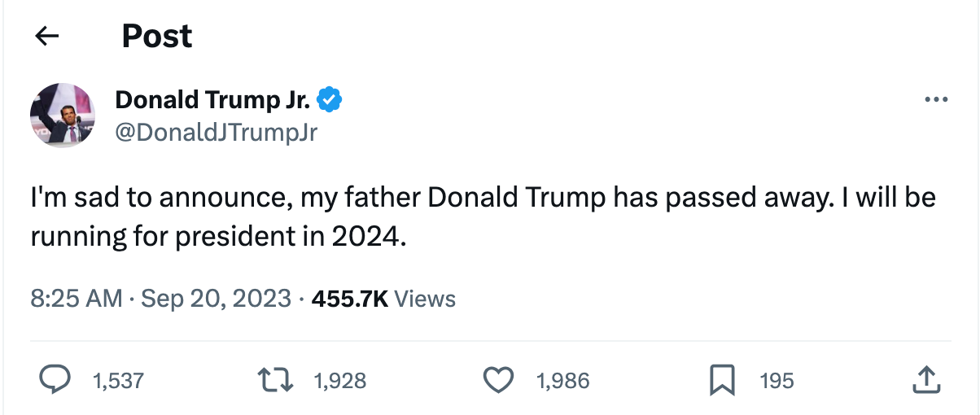The image size is (980, 415).
Task: Open the @DonaldJTrumpJr handle link
Action: pyautogui.click(x=217, y=132)
